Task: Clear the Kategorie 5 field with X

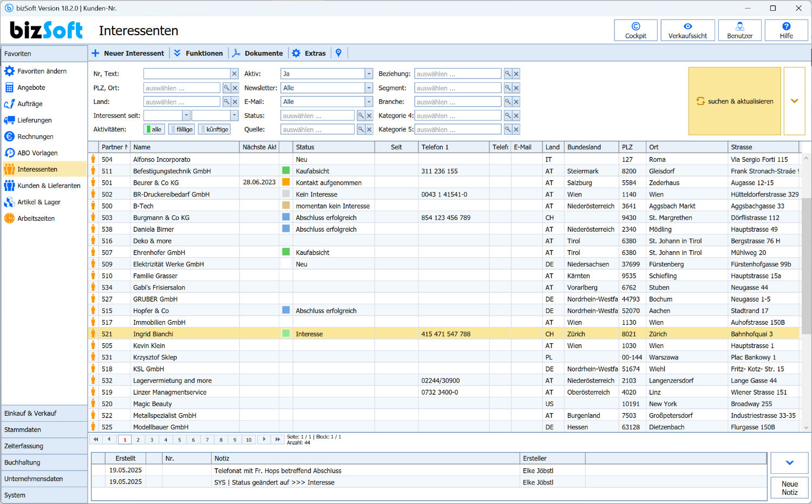Action: click(516, 129)
